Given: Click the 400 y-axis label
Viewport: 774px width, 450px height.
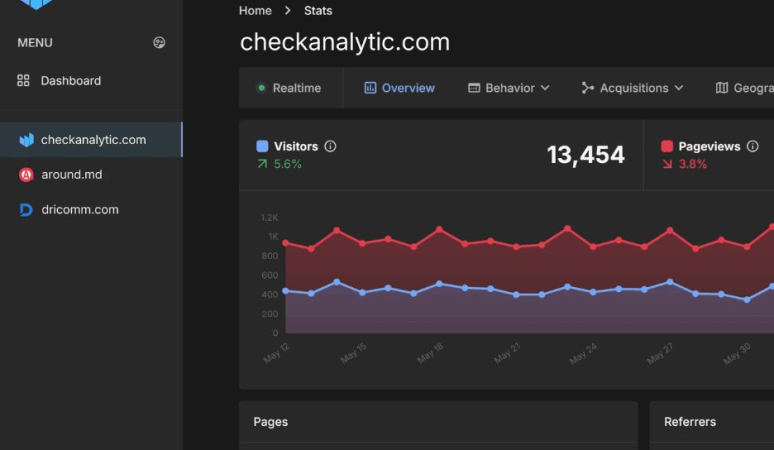Looking at the screenshot, I should pos(270,295).
